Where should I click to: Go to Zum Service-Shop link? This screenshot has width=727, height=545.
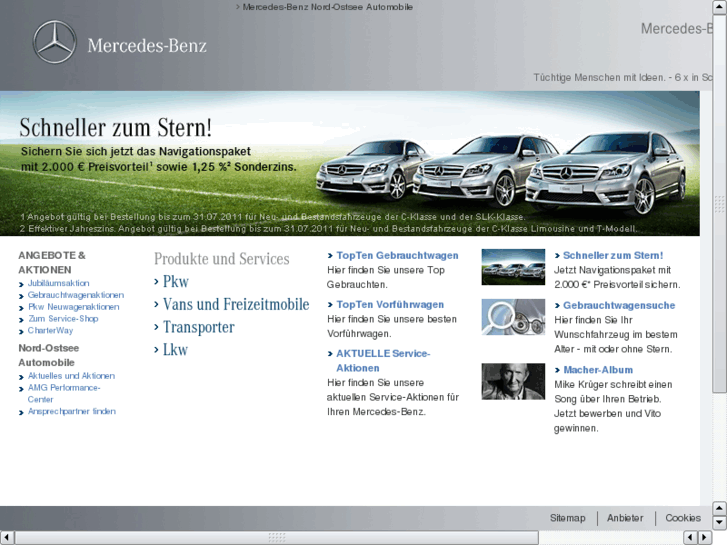(x=63, y=319)
